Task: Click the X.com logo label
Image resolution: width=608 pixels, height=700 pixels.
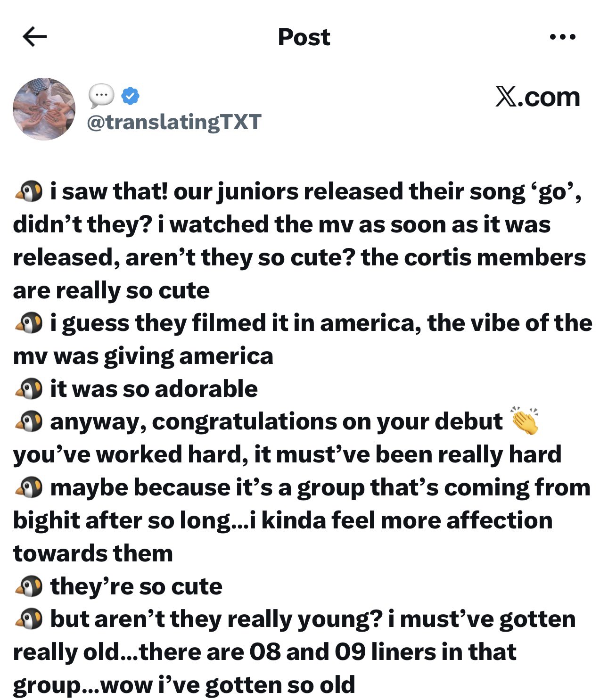Action: 537,97
